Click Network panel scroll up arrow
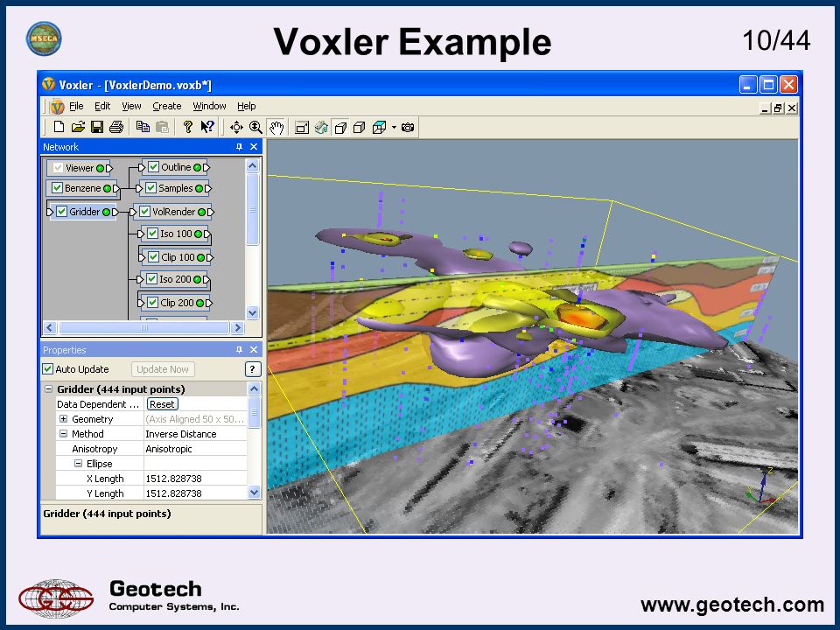Viewport: 840px width, 630px height. pyautogui.click(x=253, y=166)
